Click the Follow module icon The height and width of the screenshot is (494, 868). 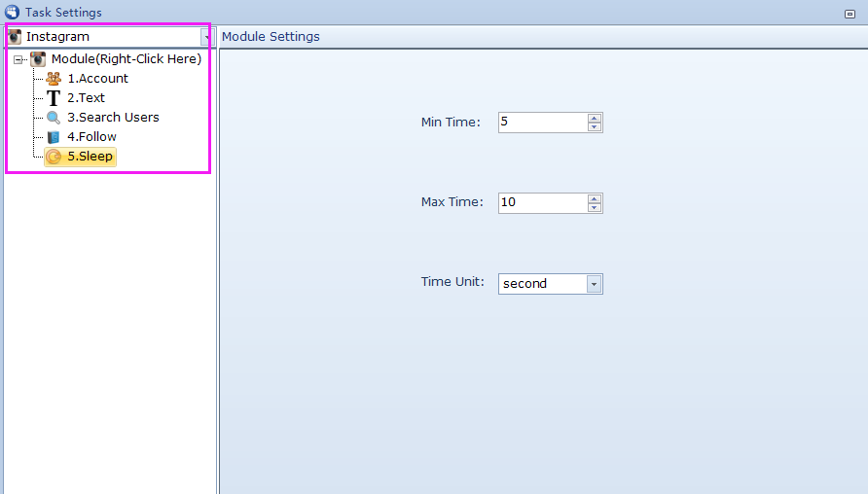[54, 137]
